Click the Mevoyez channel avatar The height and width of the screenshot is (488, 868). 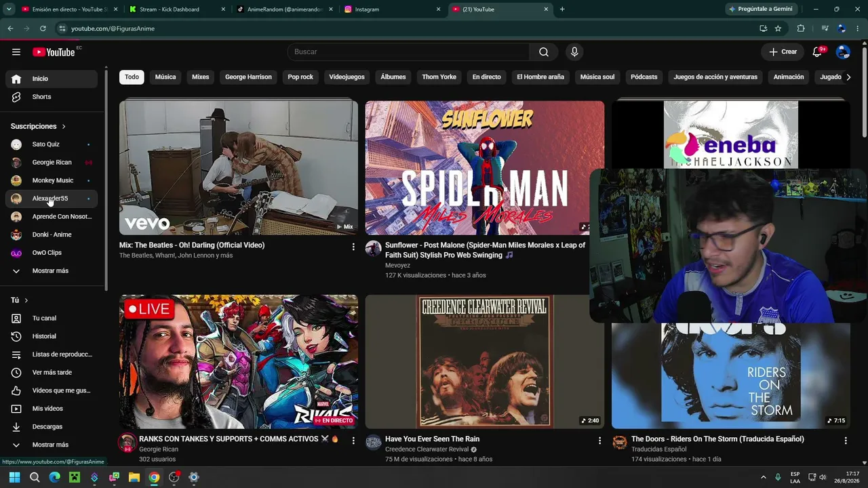[374, 249]
